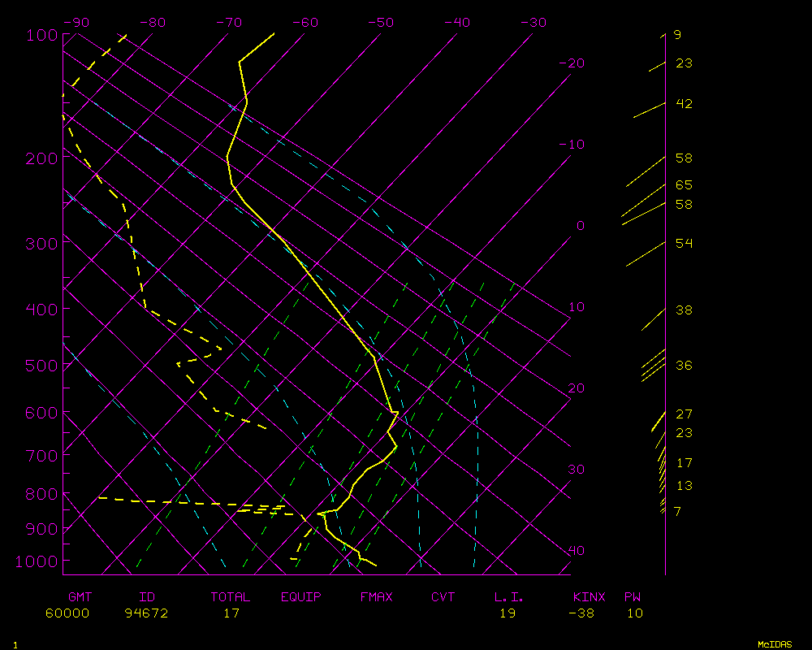
Task: Click the 42 wind speed value
Action: coord(684,104)
